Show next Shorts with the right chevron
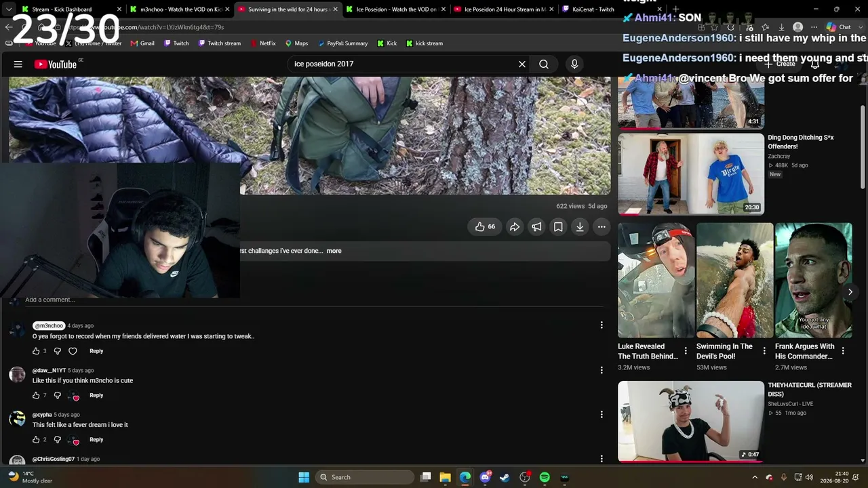This screenshot has width=868, height=488. tap(850, 292)
